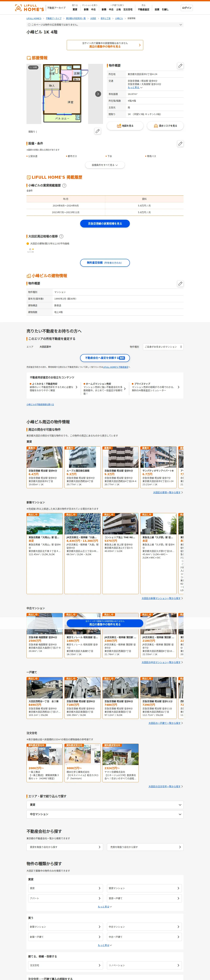210x980 pixels.
Task: Open 投資 in the header navigation
Action: [157, 9]
